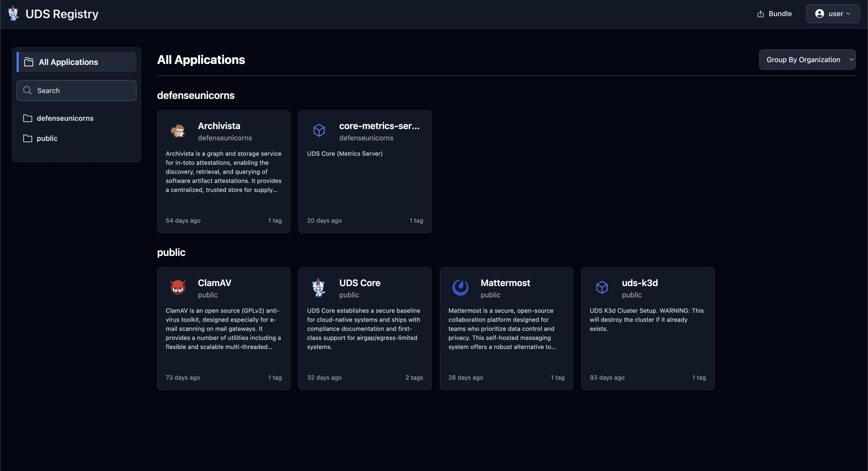Click the uds-k3d cube icon
The width and height of the screenshot is (868, 471).
click(602, 288)
